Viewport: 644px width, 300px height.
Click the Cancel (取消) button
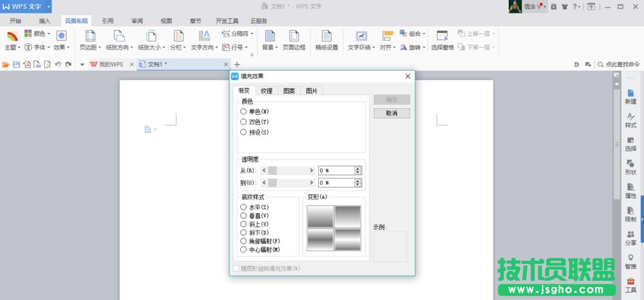click(x=392, y=113)
